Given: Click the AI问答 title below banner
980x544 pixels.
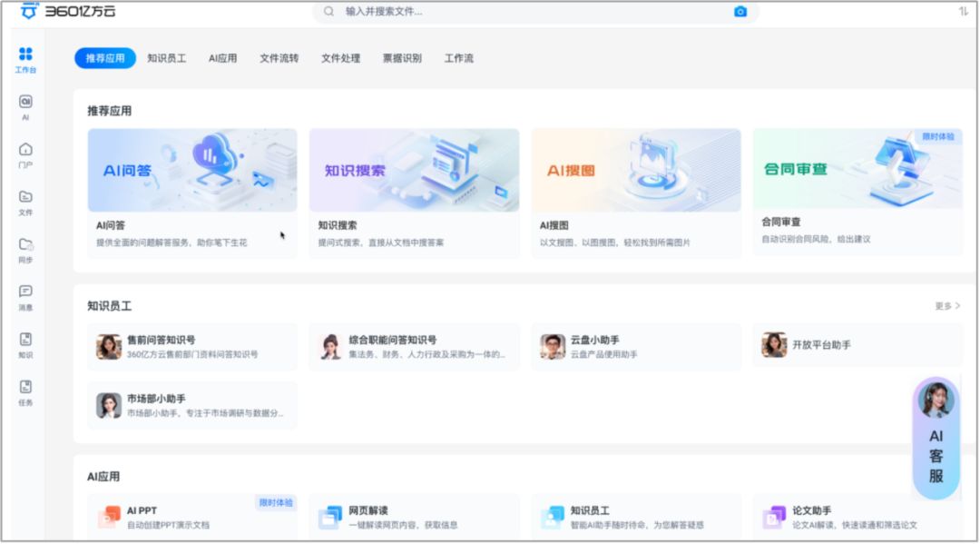Looking at the screenshot, I should click(111, 225).
